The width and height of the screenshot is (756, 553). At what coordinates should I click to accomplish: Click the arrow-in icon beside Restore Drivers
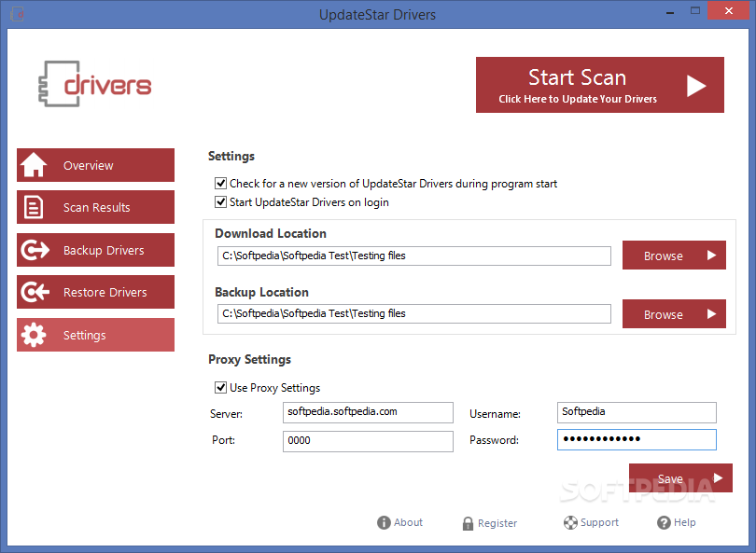[35, 292]
